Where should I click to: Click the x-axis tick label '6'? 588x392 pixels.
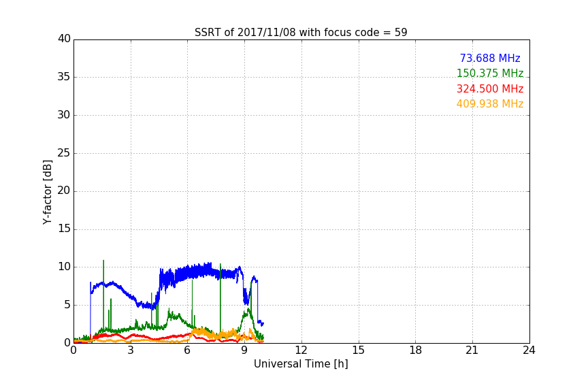click(x=187, y=350)
